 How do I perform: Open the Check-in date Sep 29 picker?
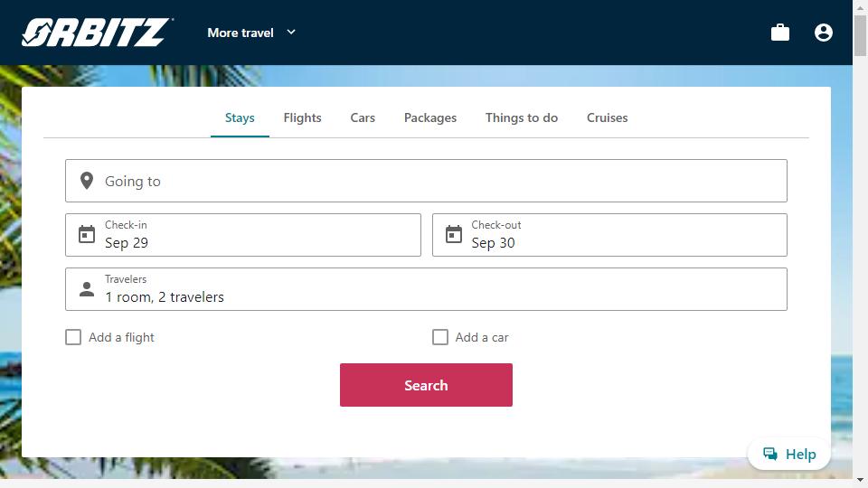(243, 235)
